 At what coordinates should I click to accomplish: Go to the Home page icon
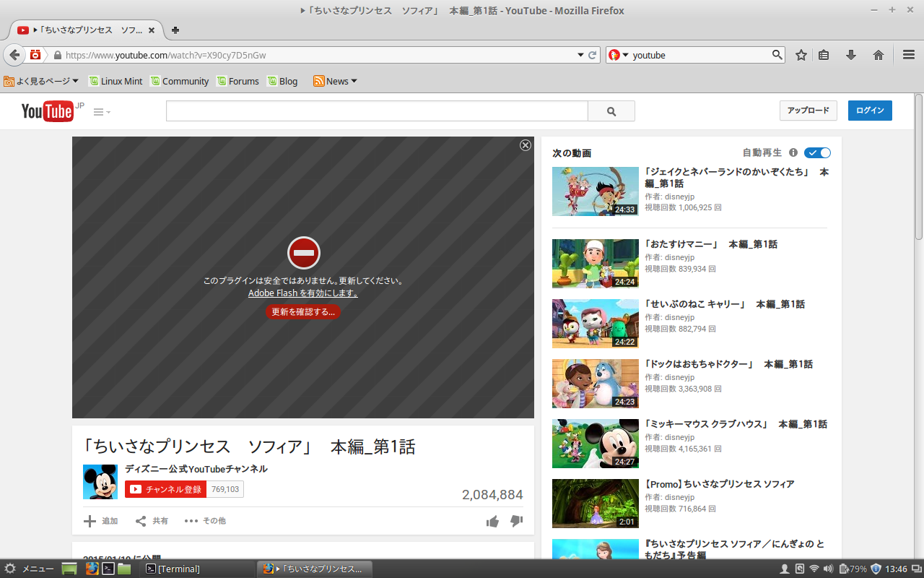pos(879,55)
